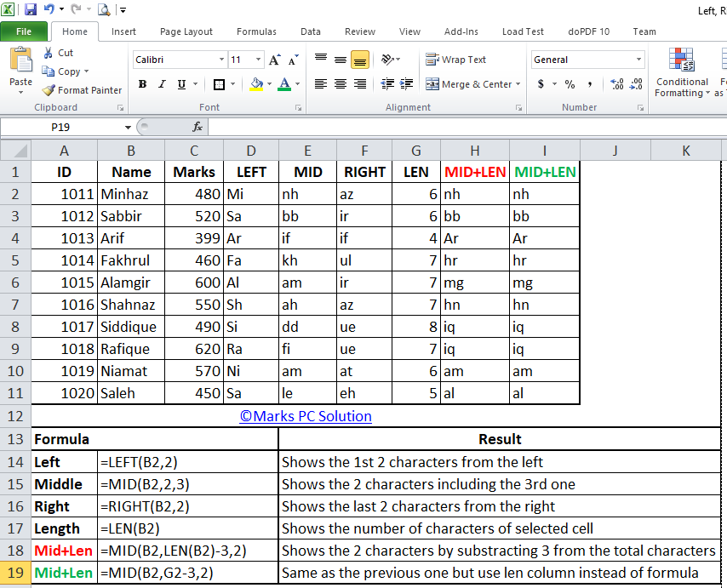Click the Increase Font Size icon
This screenshot has width=727, height=588.
click(x=273, y=60)
